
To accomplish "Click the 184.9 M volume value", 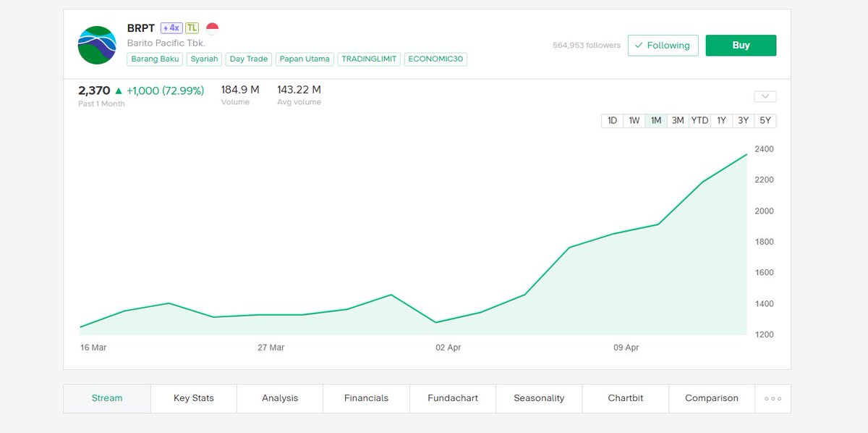I will coord(240,90).
